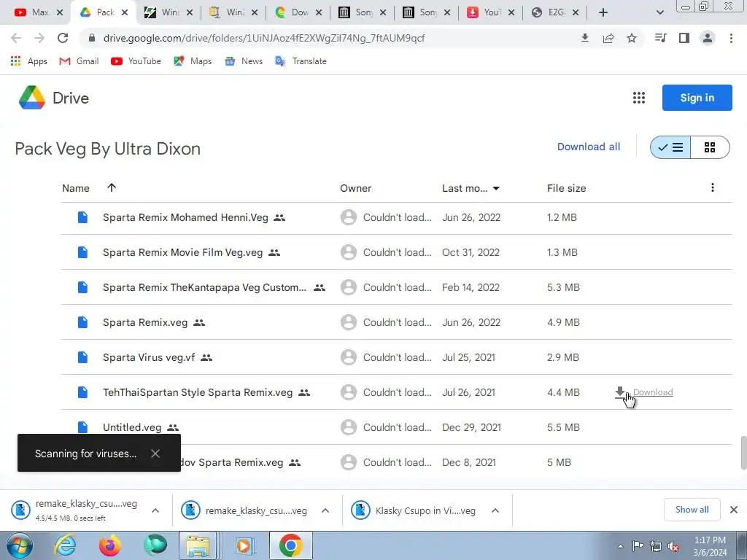Expand options for second remake_klasky_csu download

click(x=325, y=510)
